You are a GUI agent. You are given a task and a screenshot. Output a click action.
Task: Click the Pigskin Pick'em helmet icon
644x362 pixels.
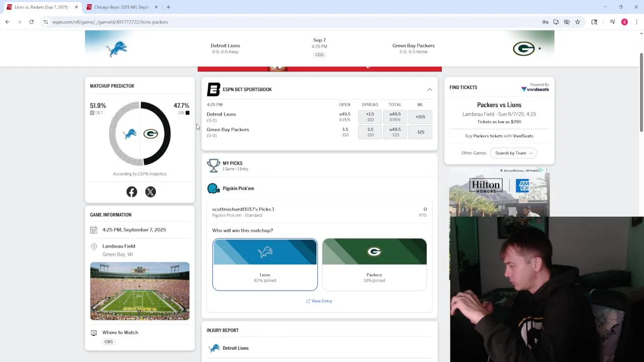(x=213, y=189)
